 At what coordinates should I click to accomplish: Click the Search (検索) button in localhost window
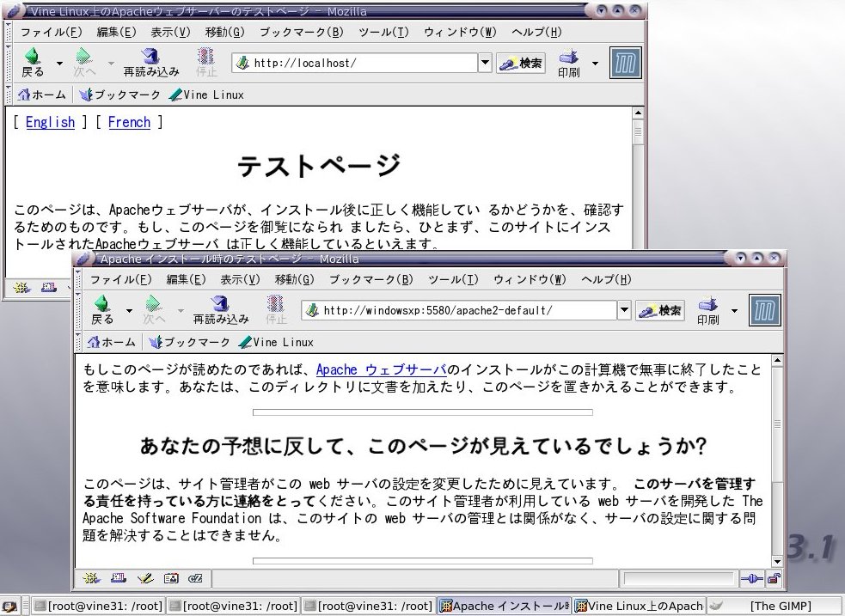point(521,63)
